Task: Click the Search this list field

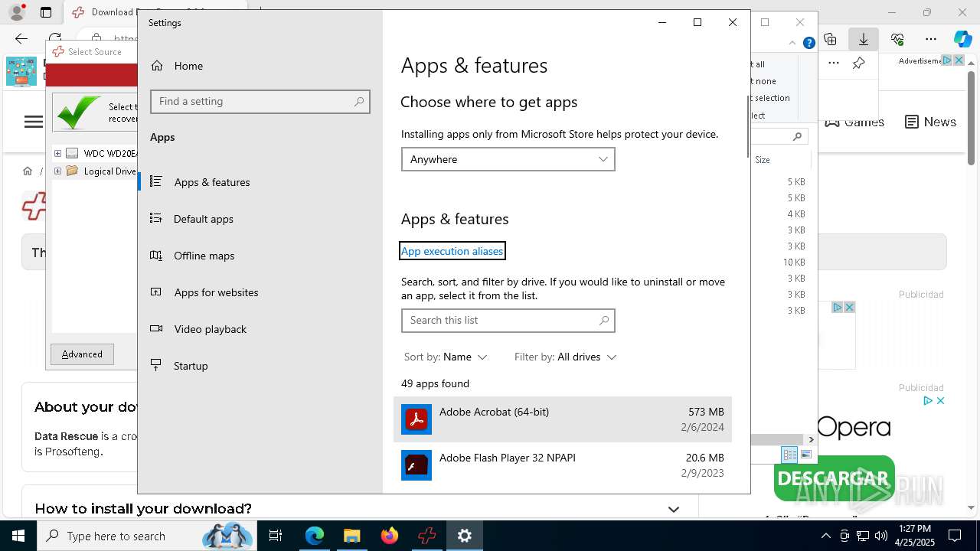Action: click(508, 321)
